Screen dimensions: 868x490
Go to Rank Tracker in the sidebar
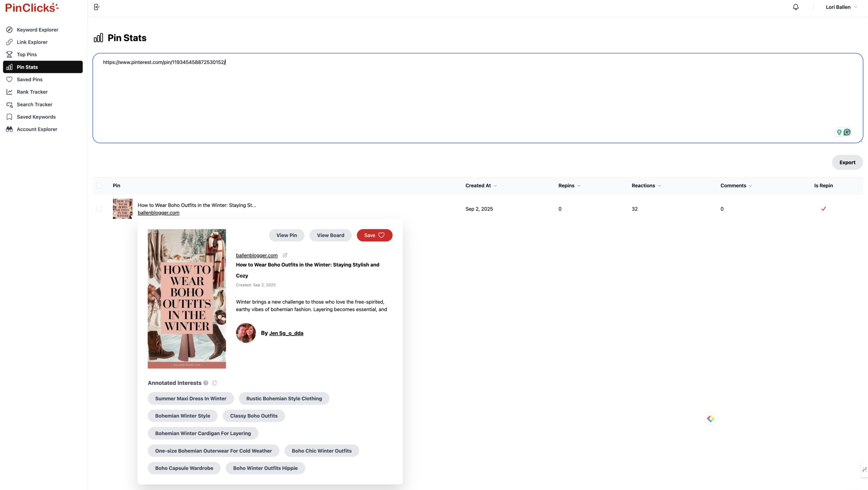click(32, 92)
